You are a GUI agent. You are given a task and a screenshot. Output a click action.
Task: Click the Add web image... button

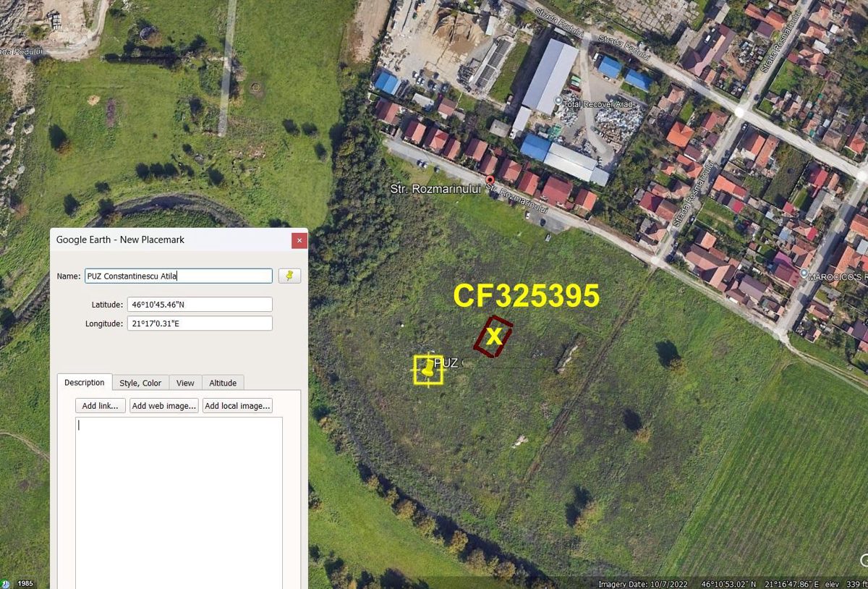pos(164,406)
